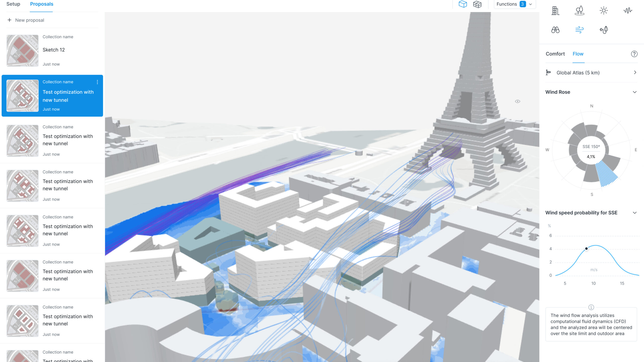
Task: Click the wind flow analysis CFD description text
Action: tap(591, 325)
